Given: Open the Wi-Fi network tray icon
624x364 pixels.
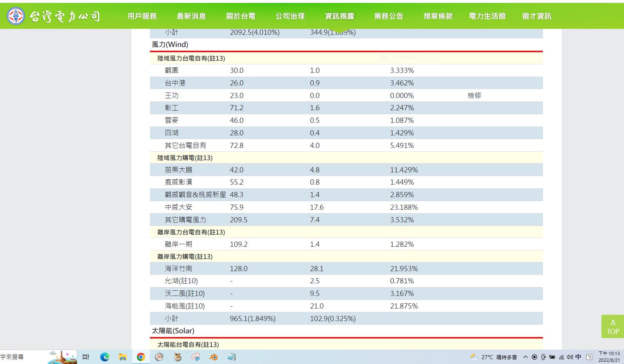Looking at the screenshot, I should click(x=561, y=357).
